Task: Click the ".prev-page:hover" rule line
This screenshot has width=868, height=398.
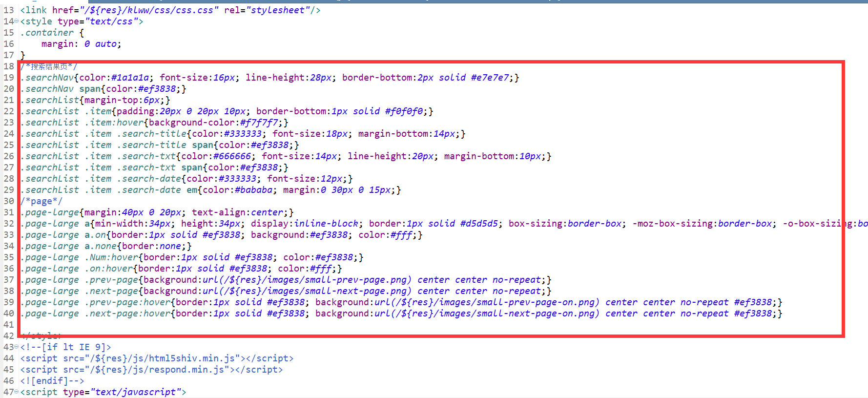Action: [401, 302]
